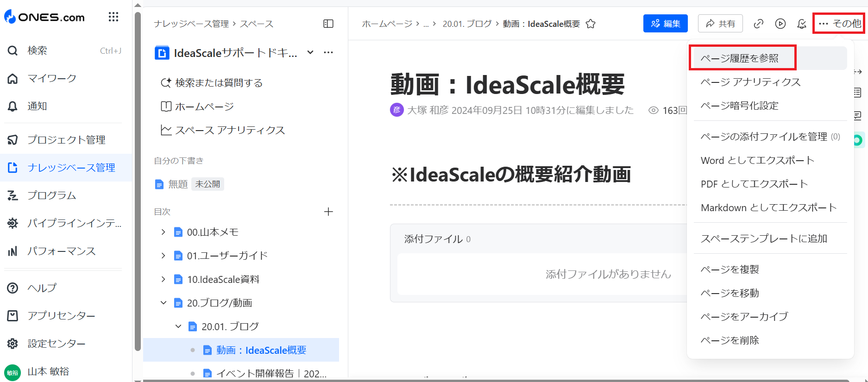The height and width of the screenshot is (382, 868).
Task: Select ページを削除
Action: (770, 340)
